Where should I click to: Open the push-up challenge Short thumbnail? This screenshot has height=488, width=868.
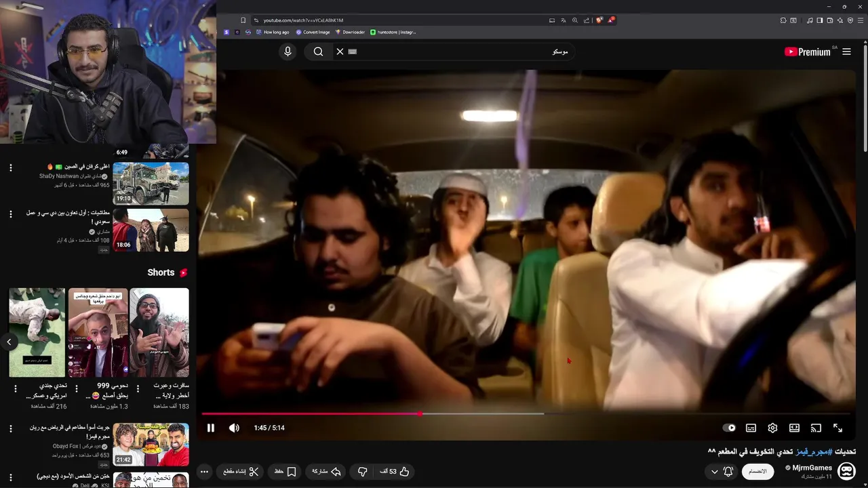[37, 332]
